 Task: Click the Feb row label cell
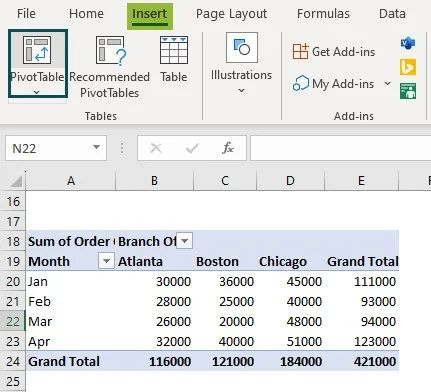coord(71,301)
